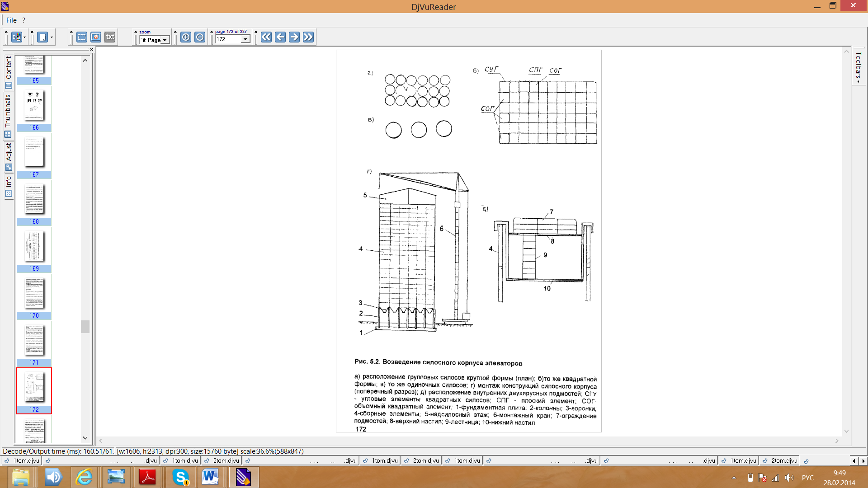The image size is (868, 488).
Task: Click the thumbnail list scrollbar handle
Action: pyautogui.click(x=85, y=326)
